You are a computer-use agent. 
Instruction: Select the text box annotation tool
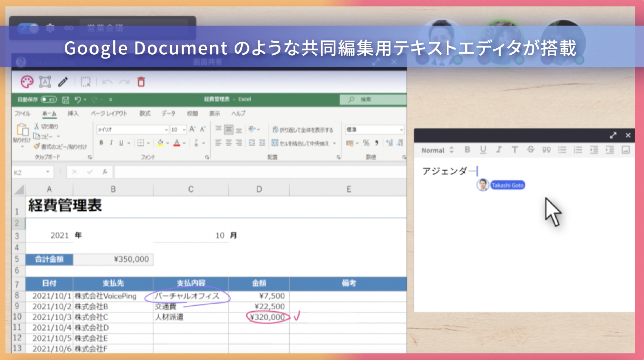(x=45, y=82)
